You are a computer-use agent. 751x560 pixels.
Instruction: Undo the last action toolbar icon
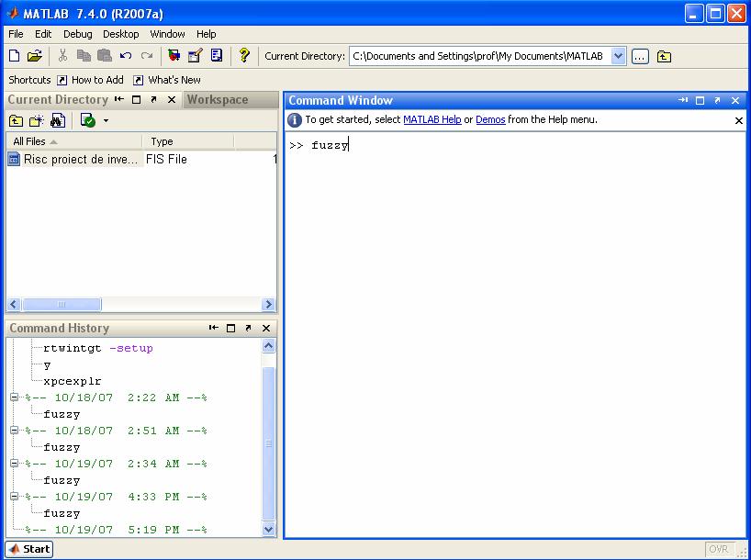tap(126, 56)
